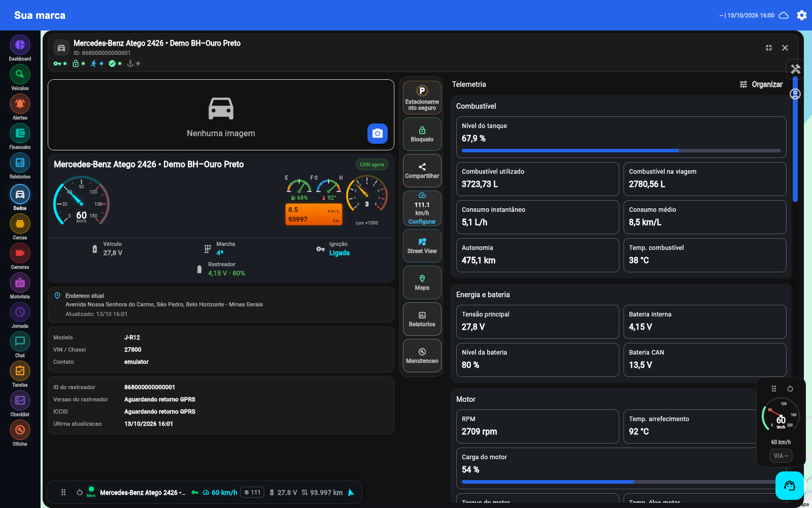Click the Nível do tanque progress bar
Screen dimensions: 812x508
[621, 151]
